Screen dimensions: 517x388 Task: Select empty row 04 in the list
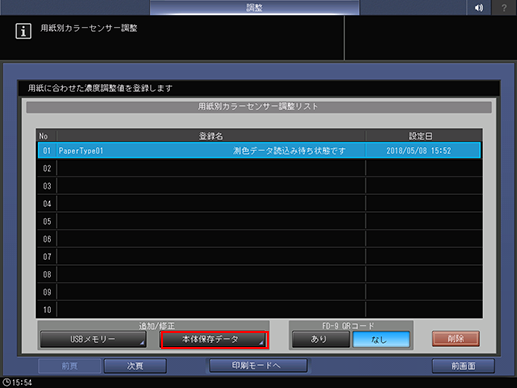(259, 203)
